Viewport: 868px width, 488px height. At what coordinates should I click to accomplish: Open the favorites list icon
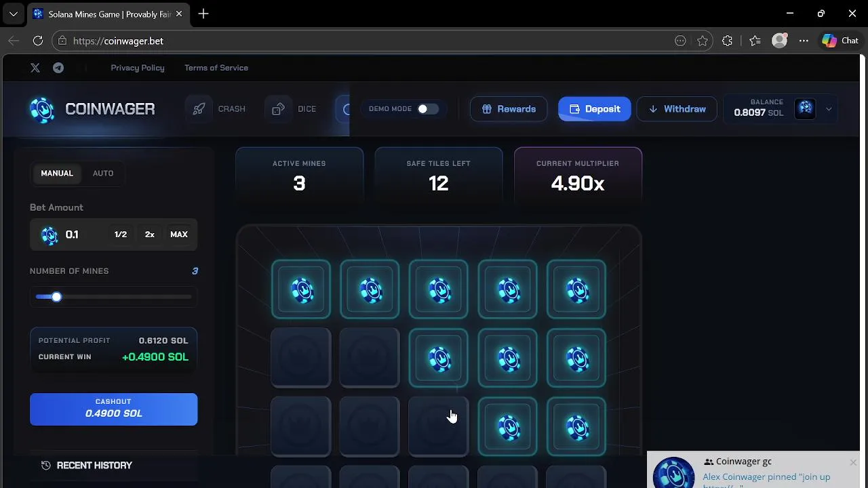755,41
